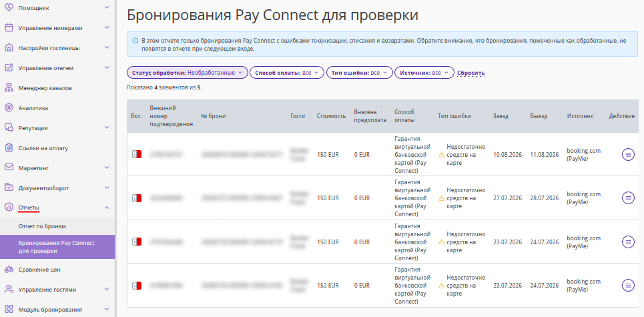
Task: Open the Способ оплаты filter dropdown
Action: point(287,73)
